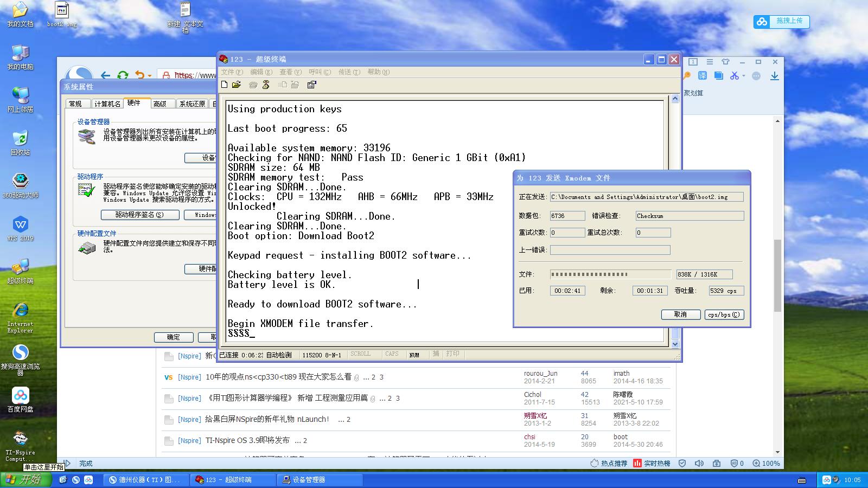Click the browser refresh icon
Image resolution: width=868 pixels, height=488 pixels.
tap(123, 75)
